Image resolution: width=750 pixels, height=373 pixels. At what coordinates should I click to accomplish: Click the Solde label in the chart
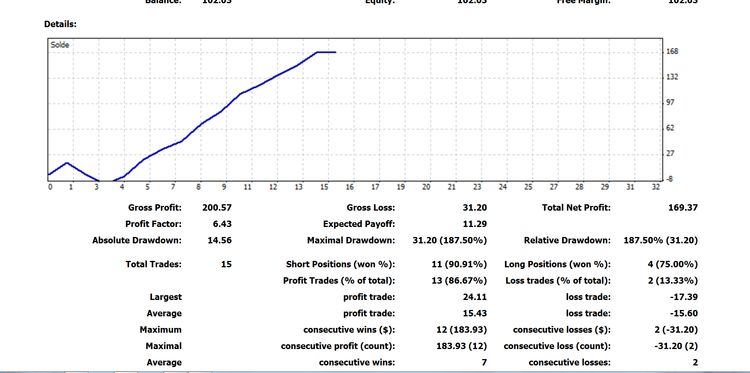(60, 45)
